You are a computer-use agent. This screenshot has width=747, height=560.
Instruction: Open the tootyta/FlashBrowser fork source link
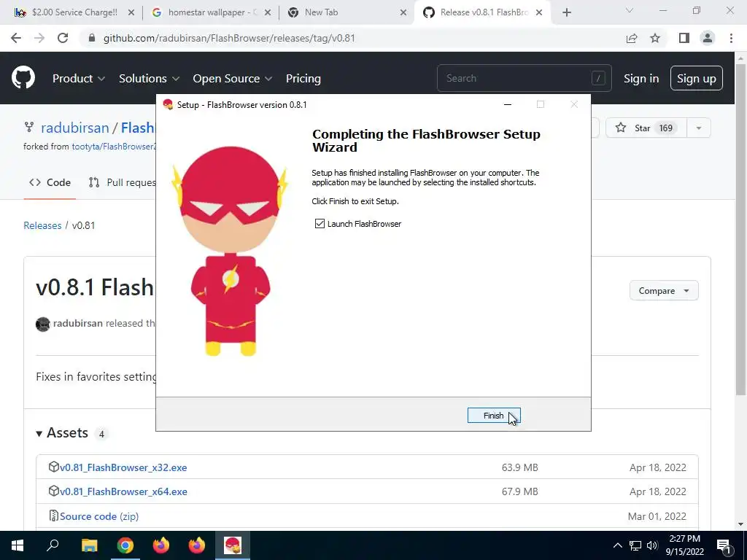click(114, 147)
